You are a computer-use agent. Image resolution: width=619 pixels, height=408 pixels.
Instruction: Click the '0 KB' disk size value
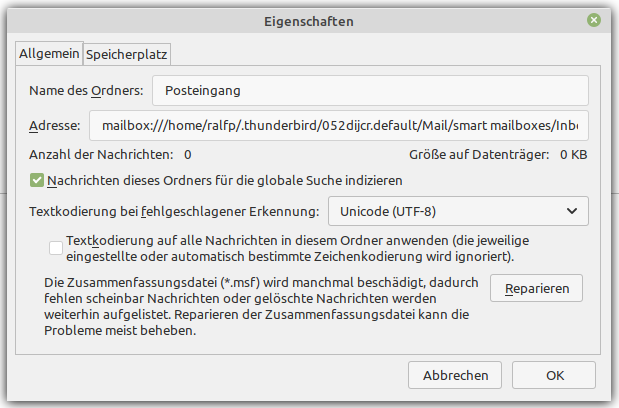573,155
